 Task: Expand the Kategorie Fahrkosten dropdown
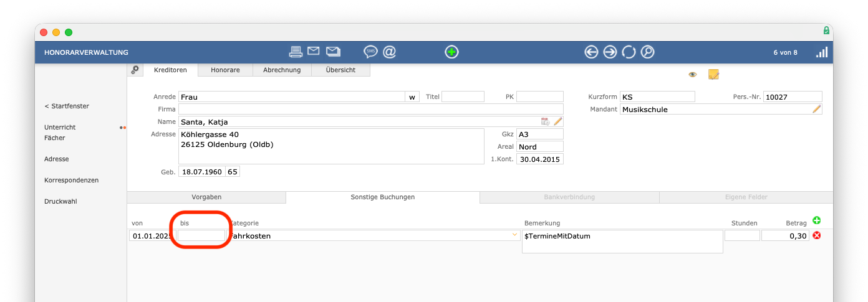pyautogui.click(x=514, y=235)
